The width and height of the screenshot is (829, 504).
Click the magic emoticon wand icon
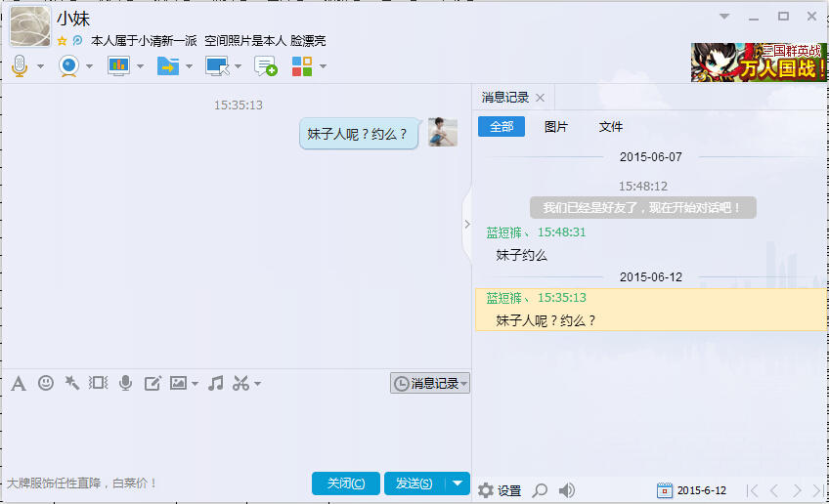click(x=72, y=383)
